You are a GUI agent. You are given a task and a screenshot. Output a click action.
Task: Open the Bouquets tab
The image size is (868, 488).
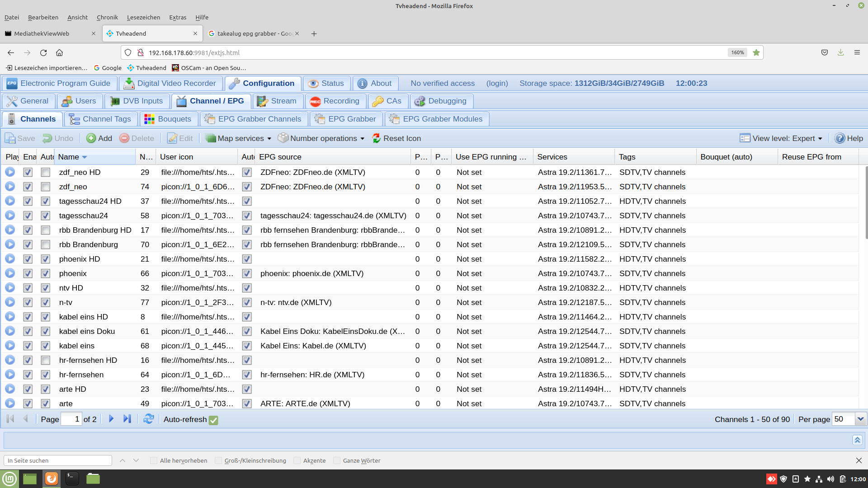point(168,119)
